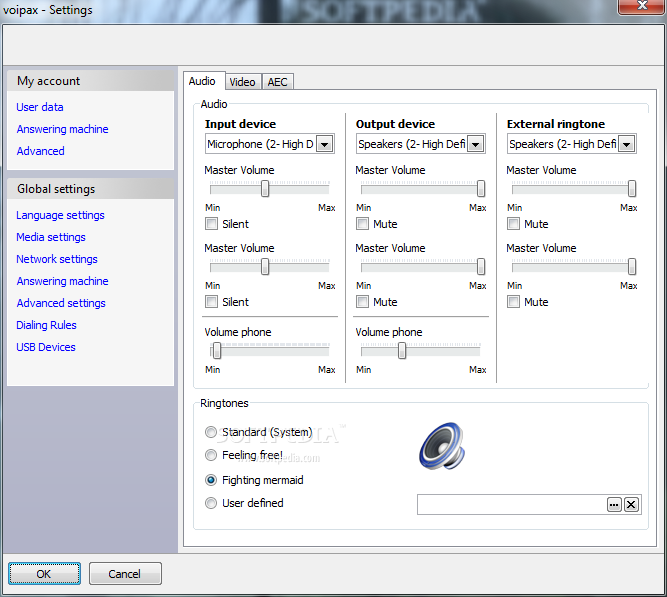
Task: Click the browse (...) button for user ringtone
Action: (x=614, y=505)
